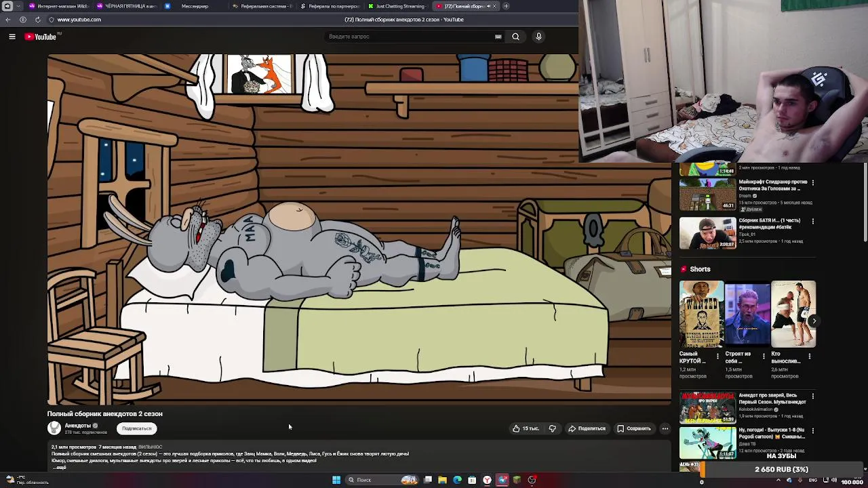This screenshot has width=868, height=488.
Task: Open options for Самый КРУТОЙ short
Action: point(718,355)
